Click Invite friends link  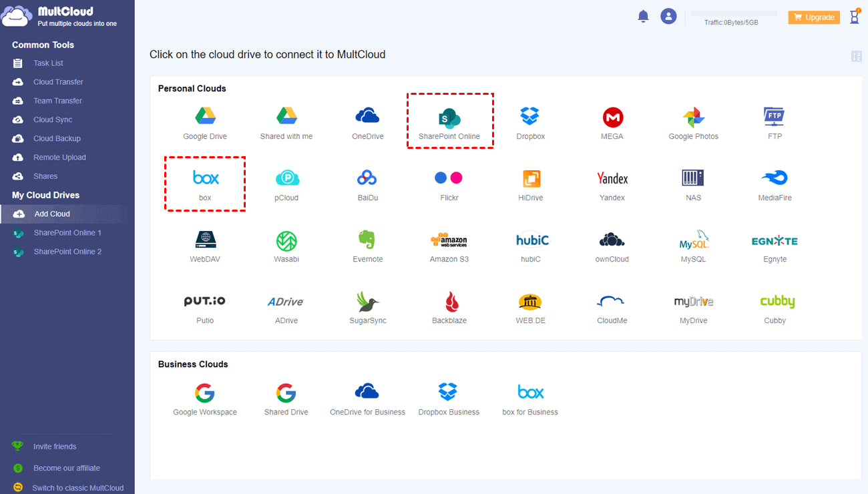pyautogui.click(x=55, y=447)
